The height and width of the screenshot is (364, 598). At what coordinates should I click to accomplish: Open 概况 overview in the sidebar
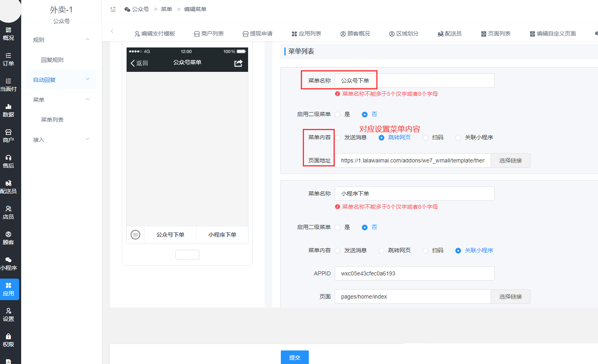pyautogui.click(x=8, y=34)
